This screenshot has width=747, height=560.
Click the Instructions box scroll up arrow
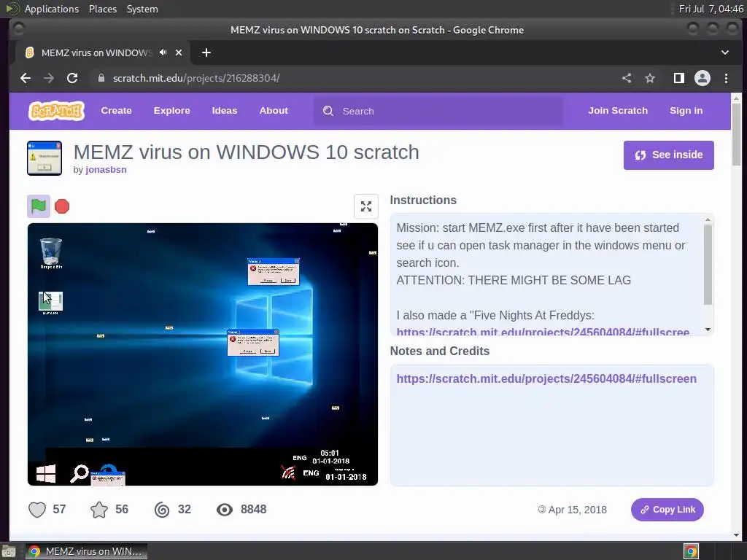pyautogui.click(x=708, y=219)
